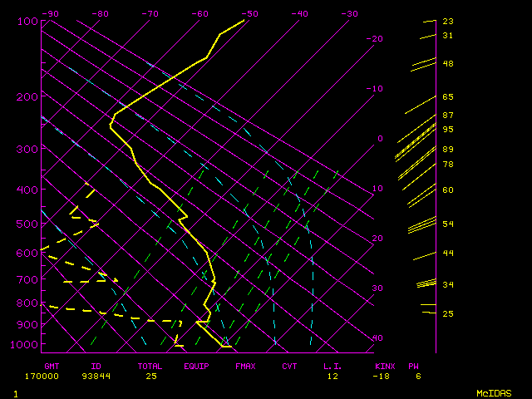Click the KINX value -18
The width and height of the screenshot is (532, 399).
pyautogui.click(x=383, y=376)
